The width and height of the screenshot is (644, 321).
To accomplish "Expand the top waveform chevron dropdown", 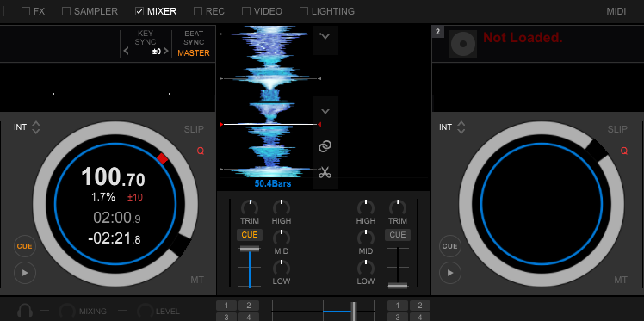I will [x=325, y=36].
